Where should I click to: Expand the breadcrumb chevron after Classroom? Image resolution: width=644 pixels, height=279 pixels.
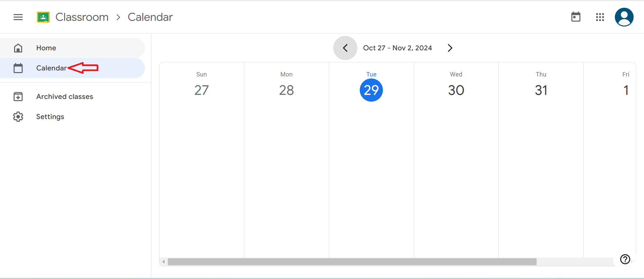[118, 17]
